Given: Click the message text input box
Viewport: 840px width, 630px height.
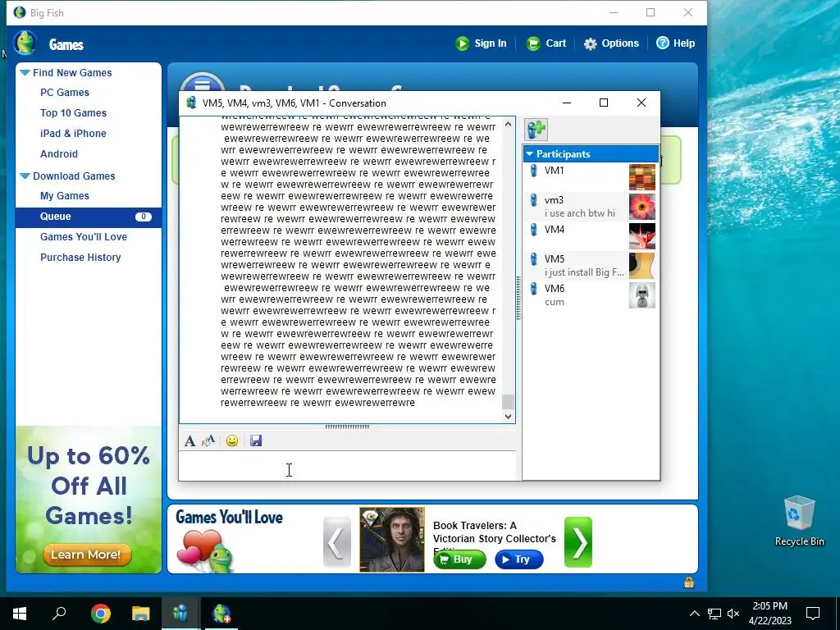Looking at the screenshot, I should [x=347, y=466].
